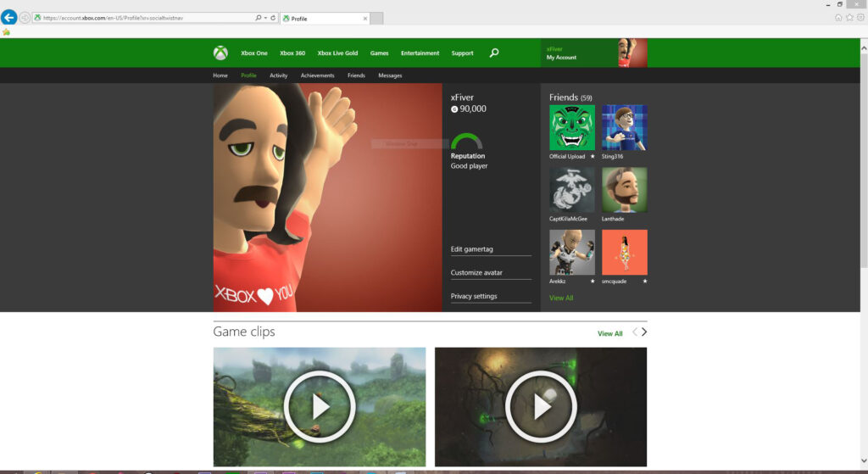Open browser favorites star icon
This screenshot has width=868, height=474.
click(x=849, y=17)
